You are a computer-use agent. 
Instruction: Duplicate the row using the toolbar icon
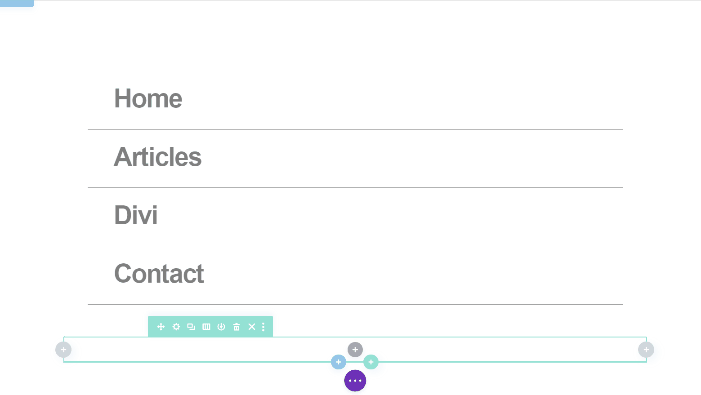[x=191, y=327]
